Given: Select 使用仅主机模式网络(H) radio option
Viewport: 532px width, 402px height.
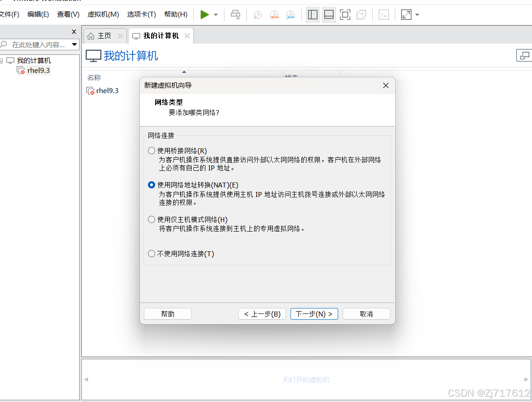Looking at the screenshot, I should click(x=152, y=219).
